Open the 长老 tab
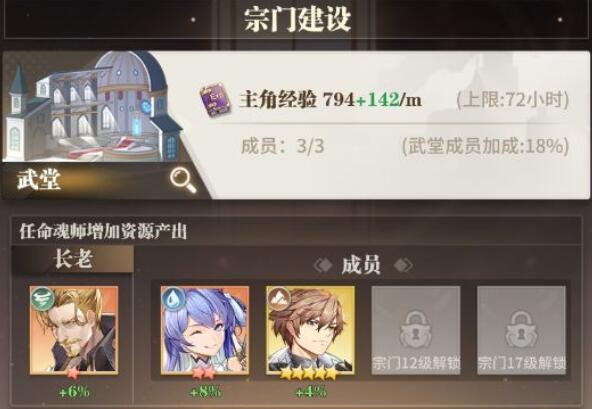The width and height of the screenshot is (592, 409). (72, 259)
